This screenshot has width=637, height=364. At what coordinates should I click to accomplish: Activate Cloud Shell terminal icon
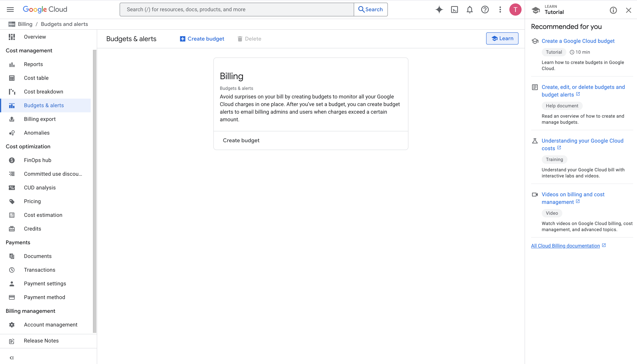pyautogui.click(x=454, y=10)
